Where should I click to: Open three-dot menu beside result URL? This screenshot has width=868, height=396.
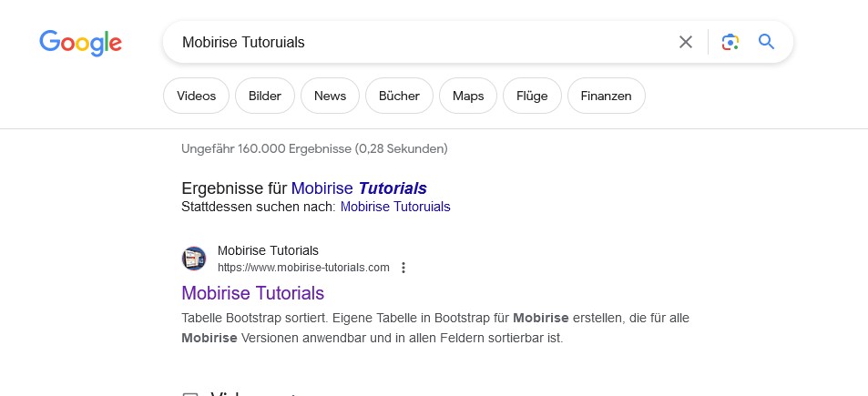coord(403,268)
